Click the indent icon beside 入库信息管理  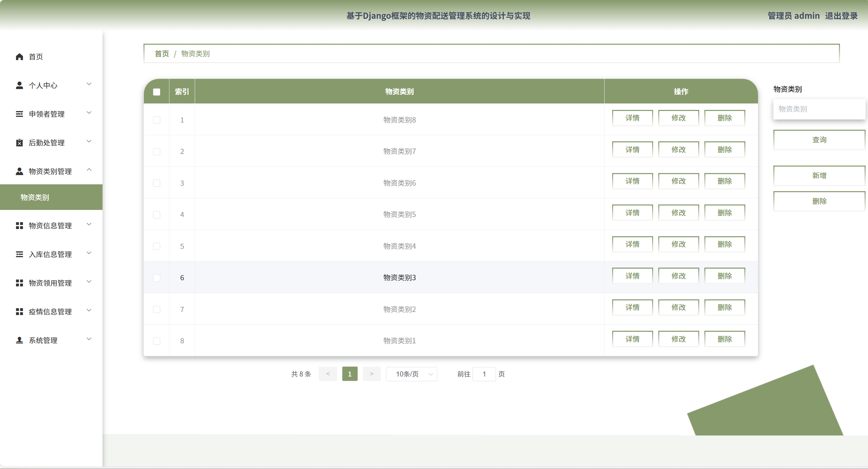point(19,254)
